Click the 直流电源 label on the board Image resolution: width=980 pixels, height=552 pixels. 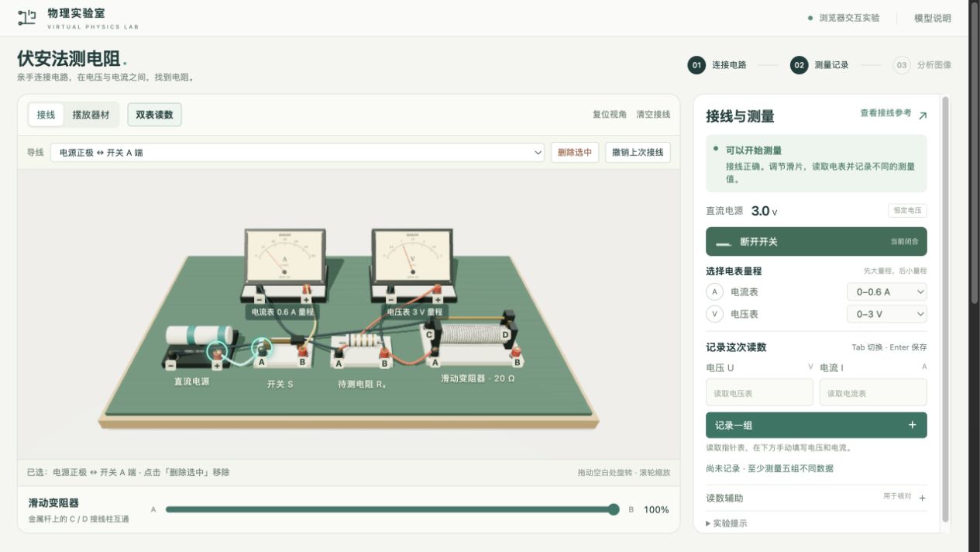click(191, 381)
